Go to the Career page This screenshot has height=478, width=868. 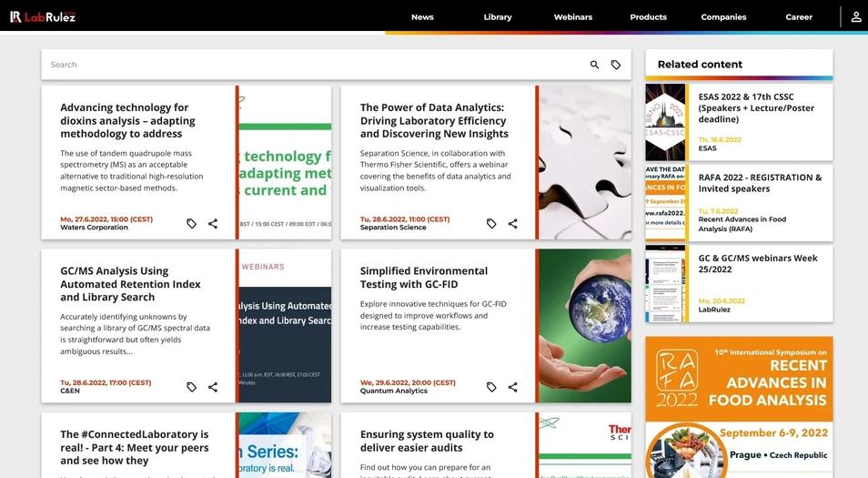point(799,17)
